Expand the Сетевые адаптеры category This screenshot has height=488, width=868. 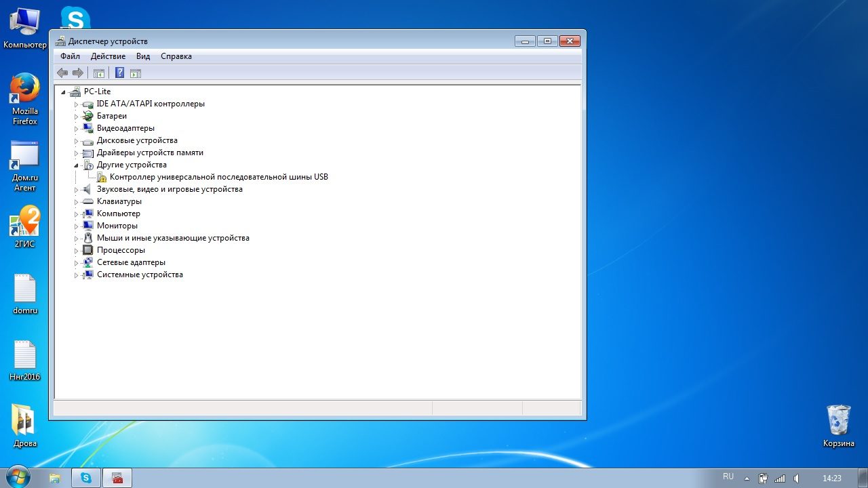point(77,262)
